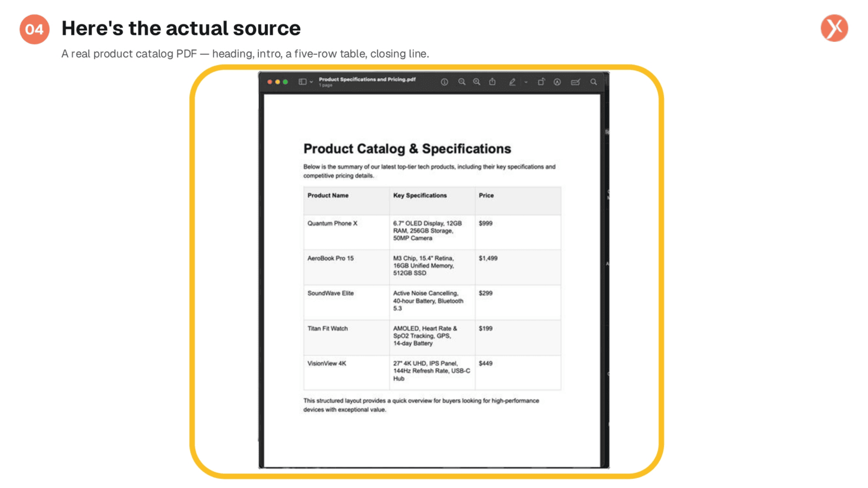Viewport: 868px width, 488px height.
Task: Click the 27" 4K UHD specifications cell
Action: point(432,372)
